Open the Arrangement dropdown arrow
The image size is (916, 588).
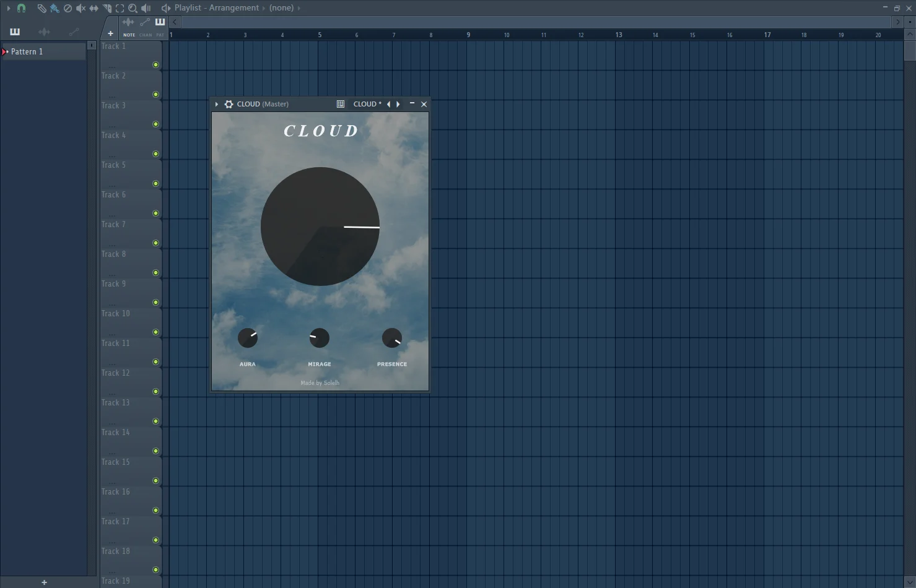(264, 8)
